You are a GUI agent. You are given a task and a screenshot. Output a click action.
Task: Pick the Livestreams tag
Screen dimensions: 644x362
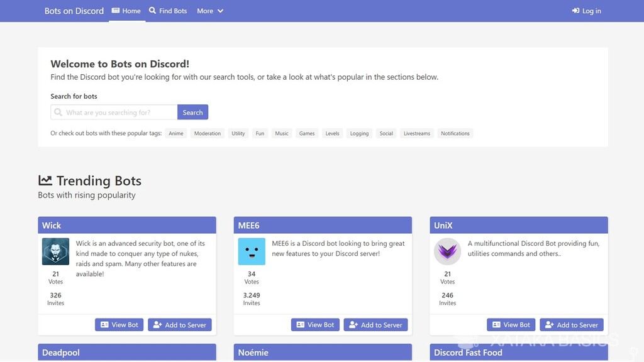417,133
